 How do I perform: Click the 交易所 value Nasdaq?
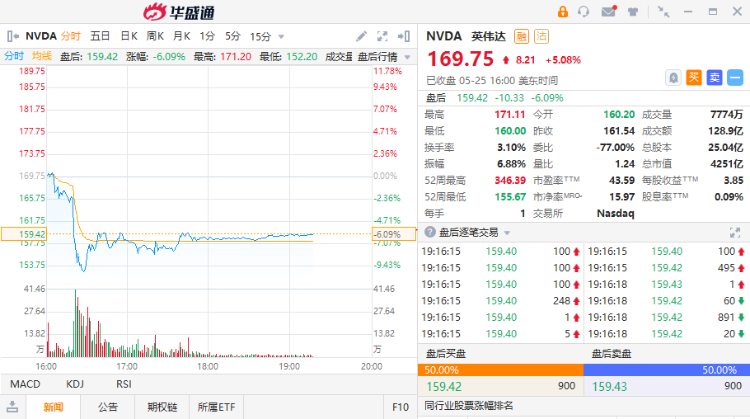[x=615, y=213]
